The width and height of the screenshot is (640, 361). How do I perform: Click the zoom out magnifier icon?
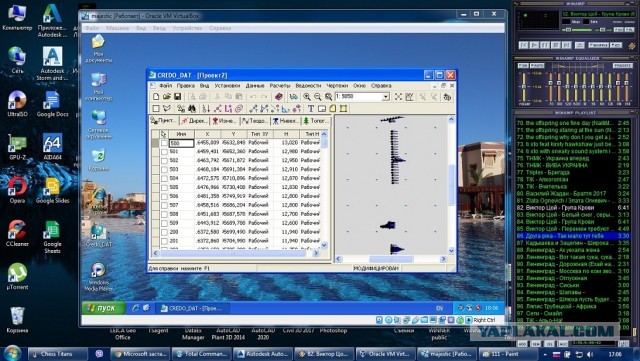(318, 97)
